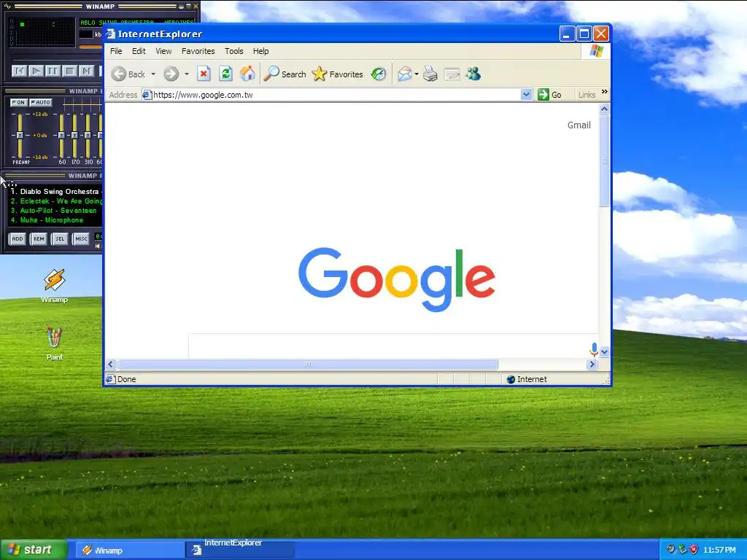747x560 pixels.
Task: Select playlist track Diablo Swing Orchestra
Action: tap(55, 192)
